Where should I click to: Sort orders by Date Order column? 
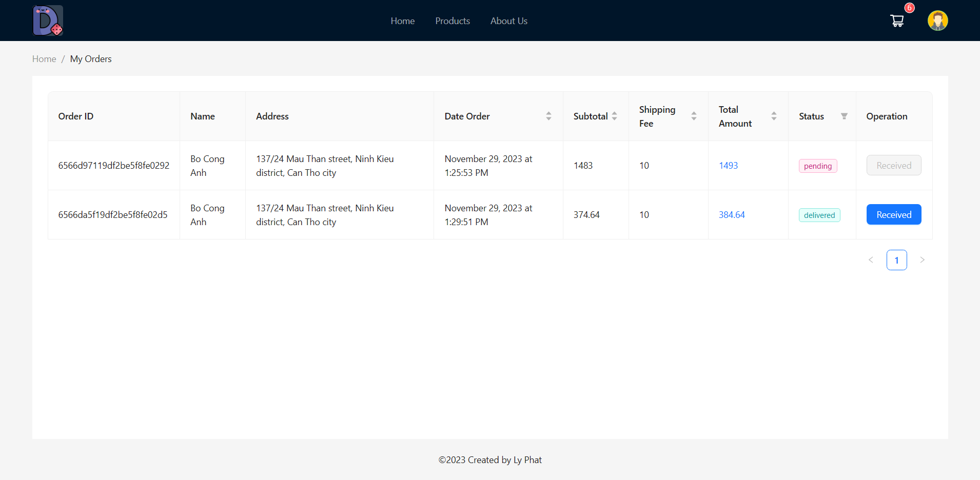tap(548, 116)
